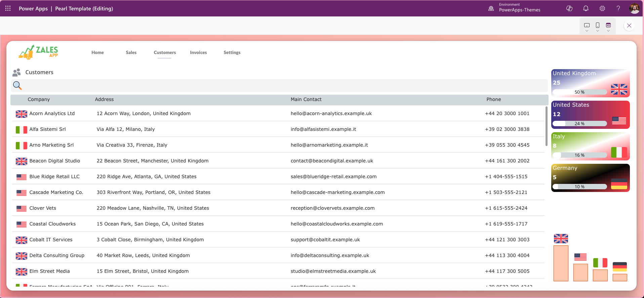Expand the tablet device preview dropdown

(587, 27)
